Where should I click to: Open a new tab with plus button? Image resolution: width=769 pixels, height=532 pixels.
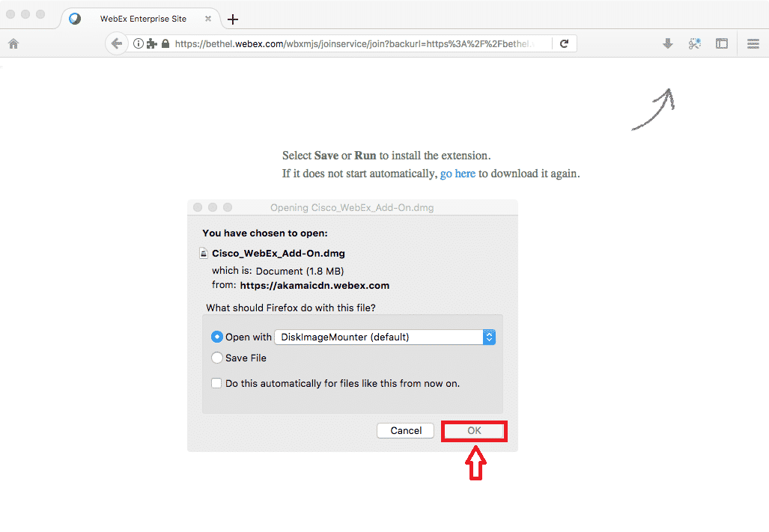233,19
